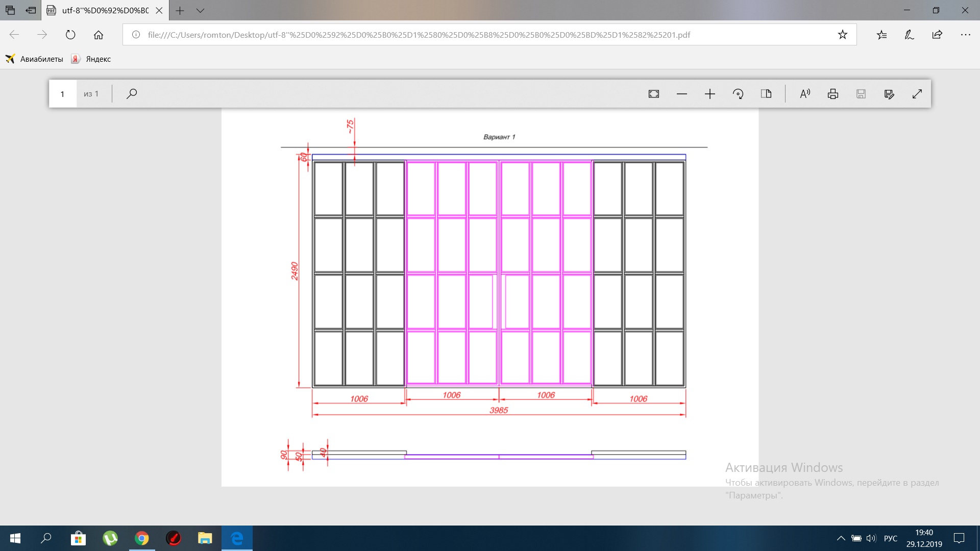Screen dimensions: 980x551
Task: Switch the page layout view icon
Action: [766, 94]
